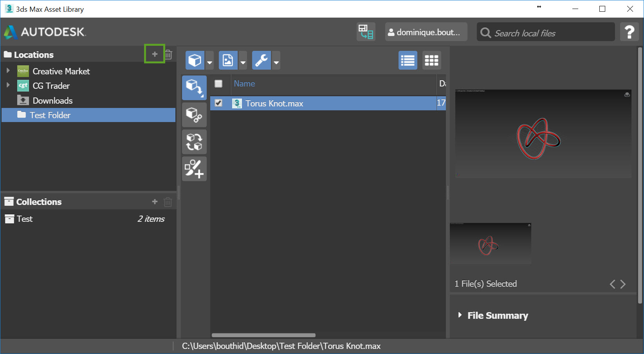Open the dominique.bout... account menu
644x354 pixels.
point(426,32)
